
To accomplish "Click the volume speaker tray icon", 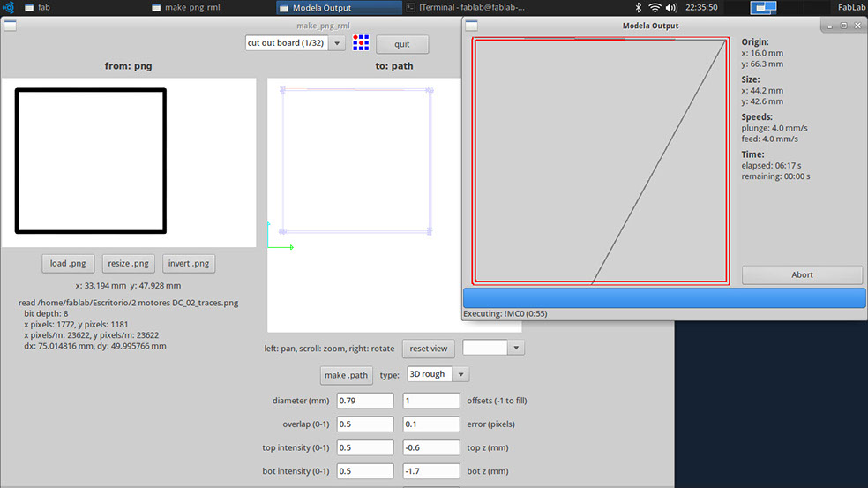I will tap(671, 7).
